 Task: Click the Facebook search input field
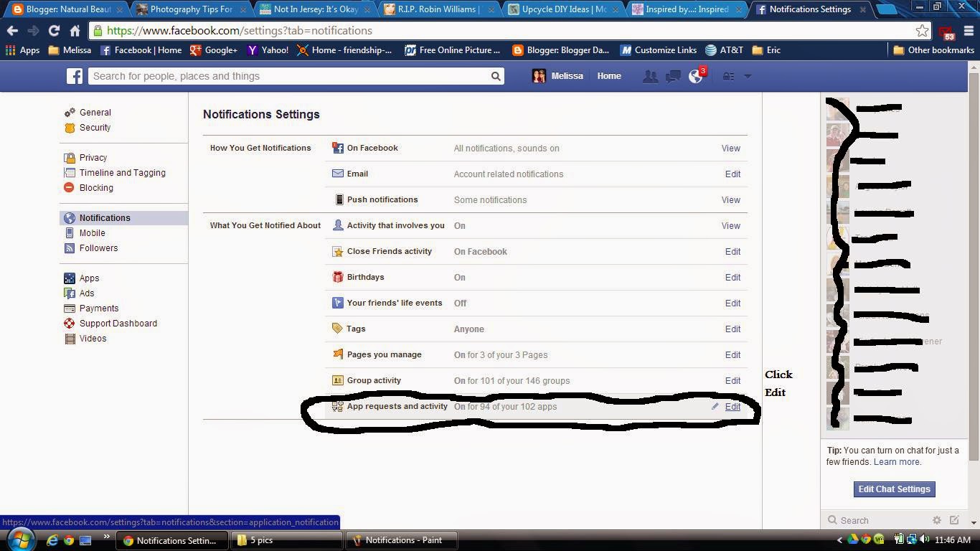pos(290,76)
